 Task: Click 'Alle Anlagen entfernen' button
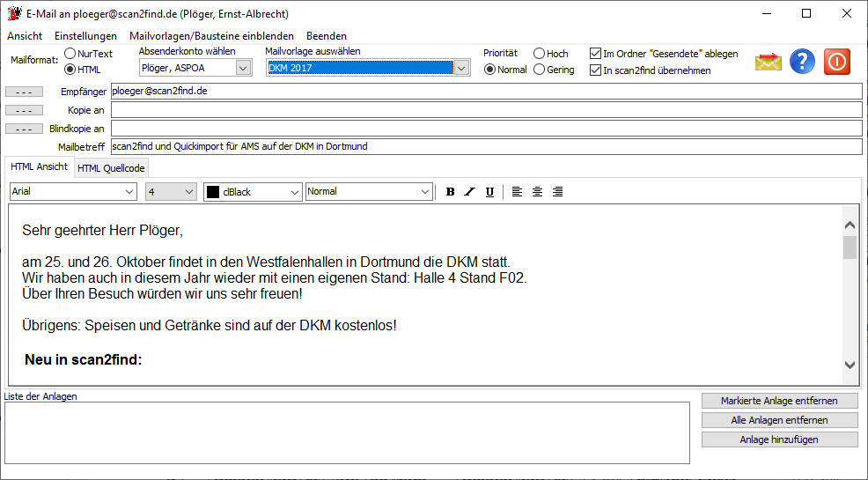pyautogui.click(x=779, y=420)
